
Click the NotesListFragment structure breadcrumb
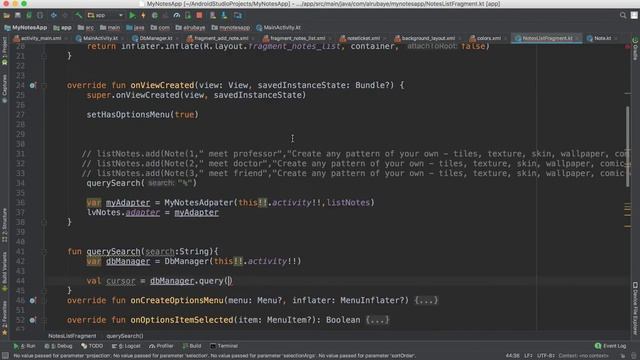(72, 336)
